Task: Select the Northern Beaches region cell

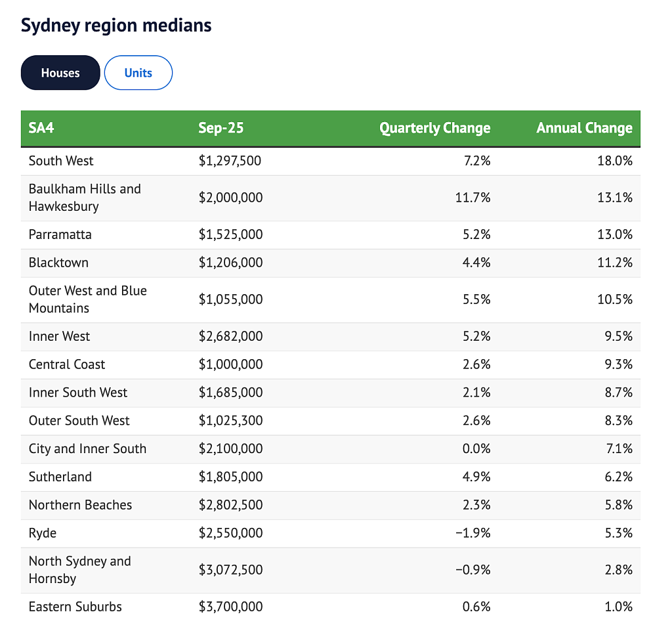Action: [x=80, y=505]
